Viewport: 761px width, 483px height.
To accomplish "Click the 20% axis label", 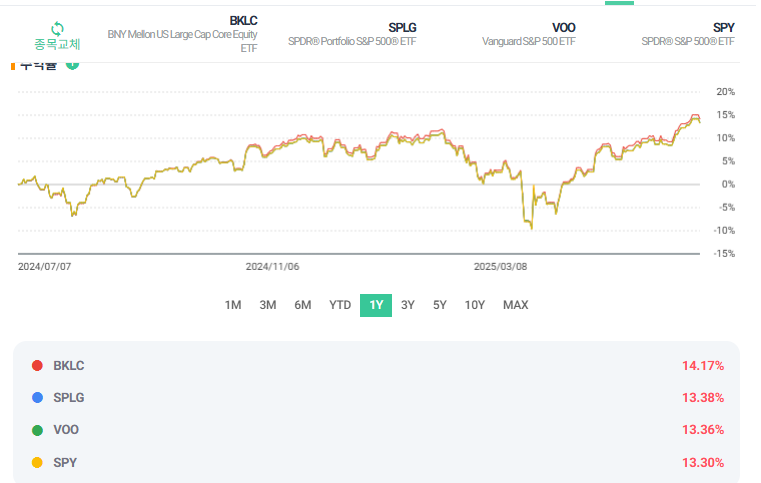I will tap(726, 92).
